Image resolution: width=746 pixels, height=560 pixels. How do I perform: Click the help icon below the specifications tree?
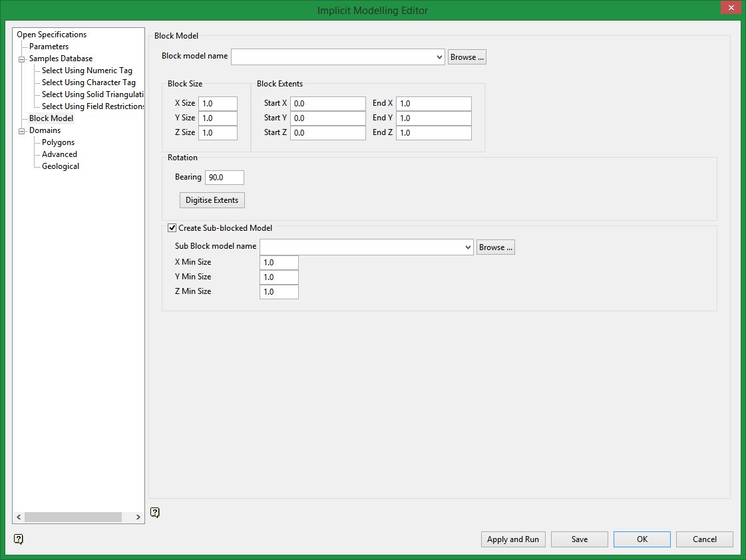(x=155, y=512)
